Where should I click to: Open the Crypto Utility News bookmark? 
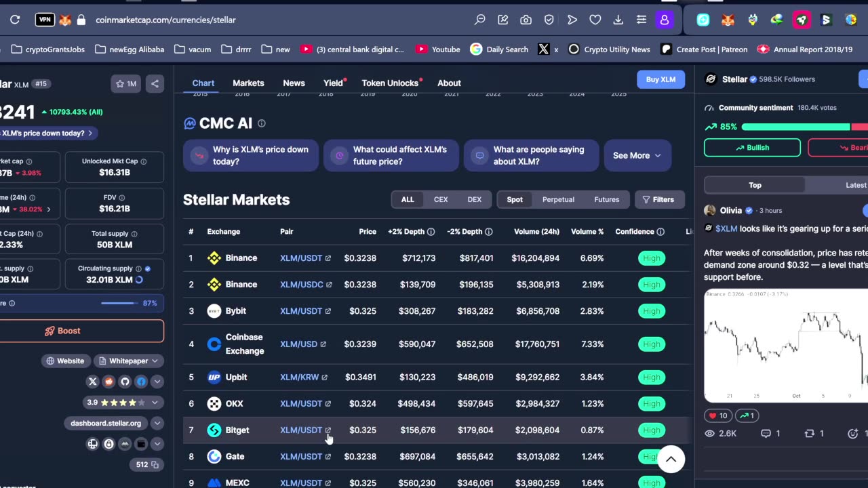click(609, 49)
